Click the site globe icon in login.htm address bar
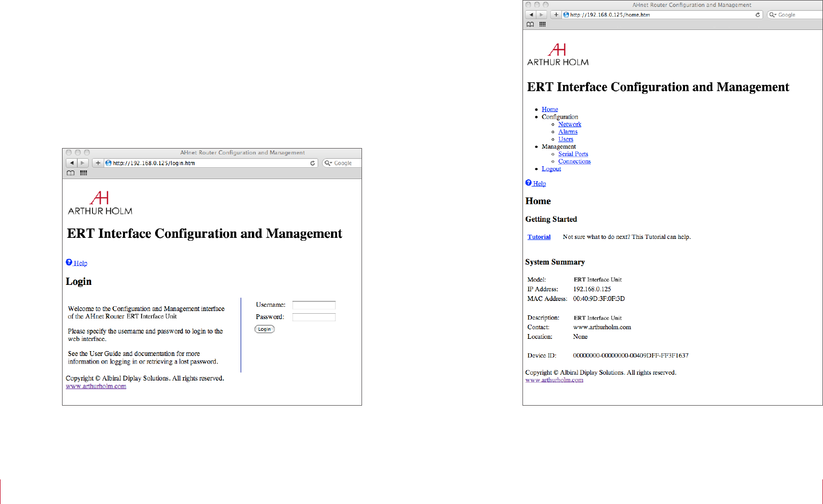 [x=109, y=163]
